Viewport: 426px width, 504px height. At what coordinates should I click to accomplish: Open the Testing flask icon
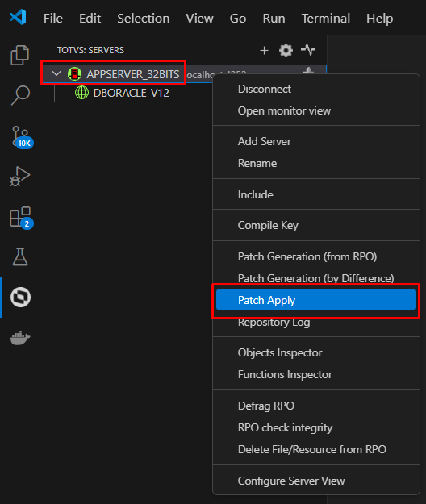(x=20, y=256)
